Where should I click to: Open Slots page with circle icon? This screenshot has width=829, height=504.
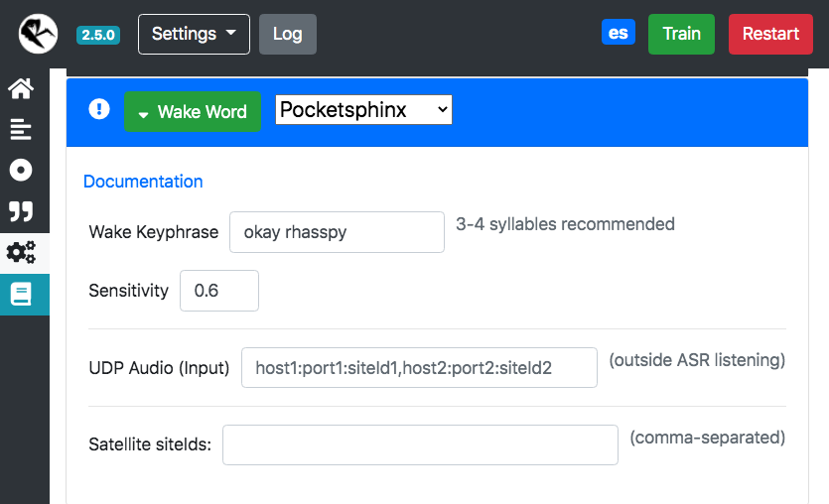click(21, 170)
